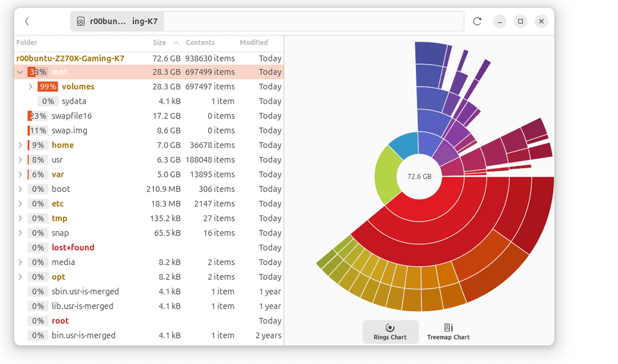Click the ascending sort arrow beside Size
Viewport: 618px width, 364px height.
pyautogui.click(x=176, y=43)
